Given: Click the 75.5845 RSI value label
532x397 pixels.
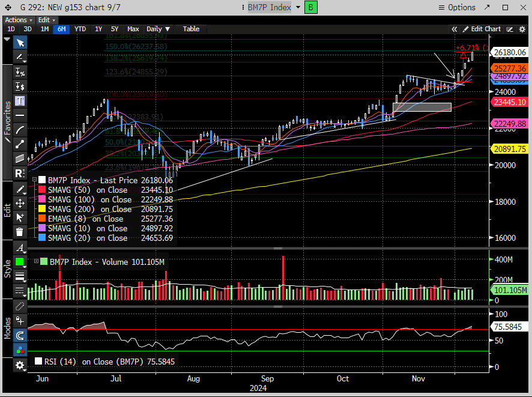Looking at the screenshot, I should click(x=509, y=327).
